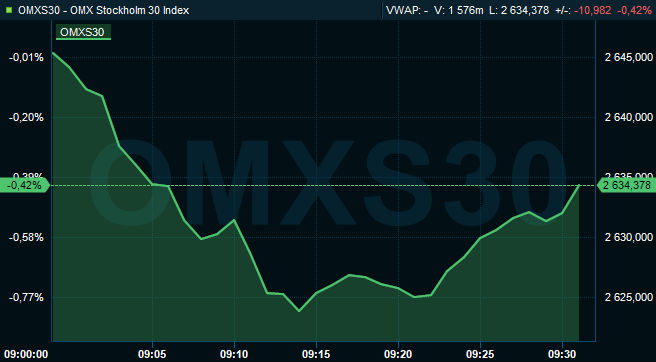The image size is (656, 362).
Task: Click the 2 645,000 price axis label
Action: point(629,57)
